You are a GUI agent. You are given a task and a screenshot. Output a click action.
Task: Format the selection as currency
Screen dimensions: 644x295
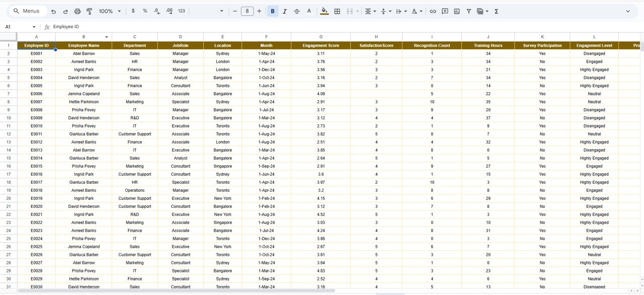point(133,11)
